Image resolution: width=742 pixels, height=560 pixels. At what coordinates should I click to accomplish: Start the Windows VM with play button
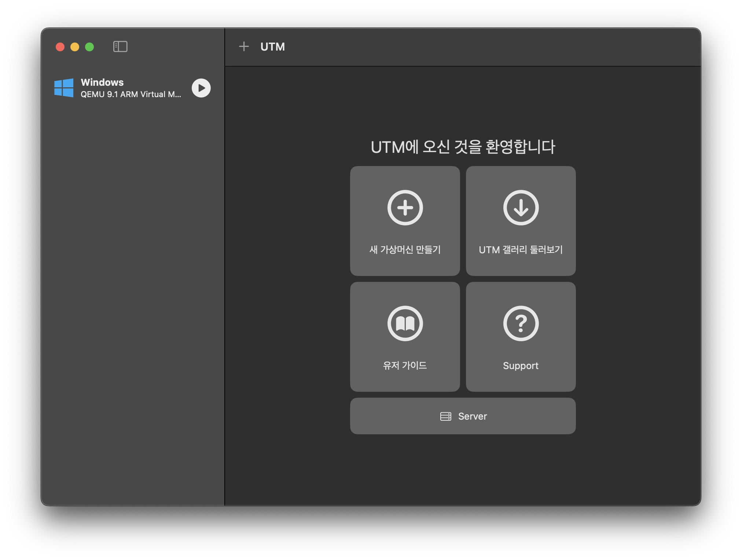click(x=201, y=88)
